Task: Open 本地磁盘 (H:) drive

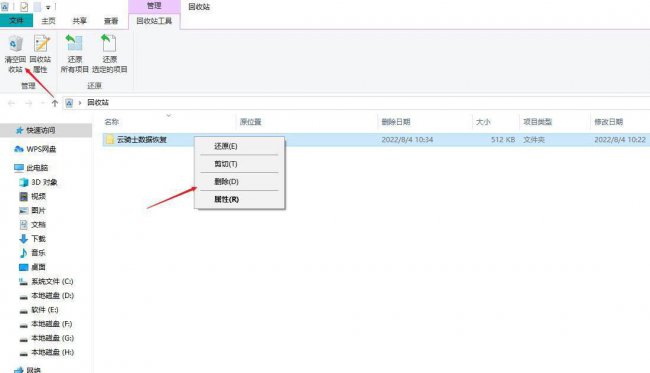Action: 53,352
